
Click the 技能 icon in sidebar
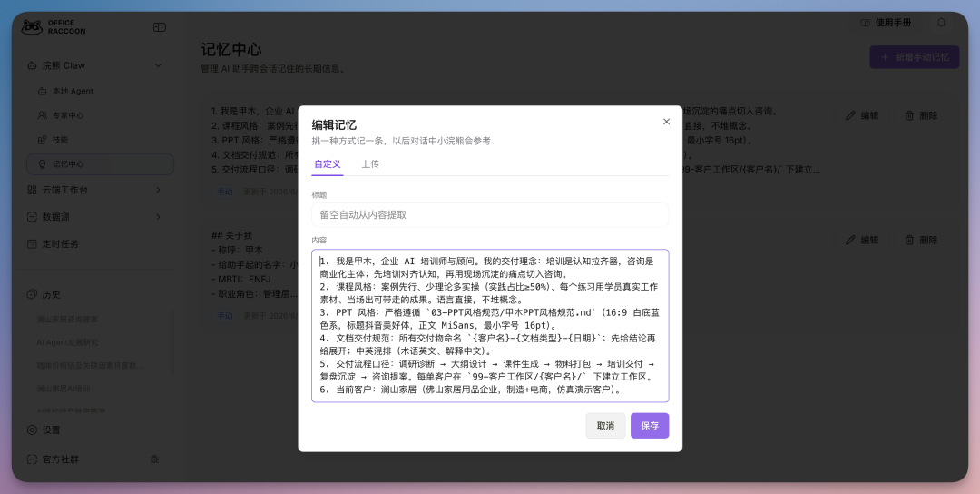click(42, 140)
